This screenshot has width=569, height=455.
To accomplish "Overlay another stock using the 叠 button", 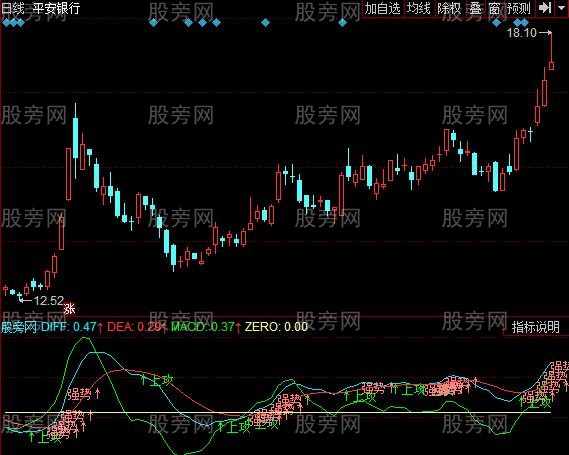I will (x=475, y=8).
